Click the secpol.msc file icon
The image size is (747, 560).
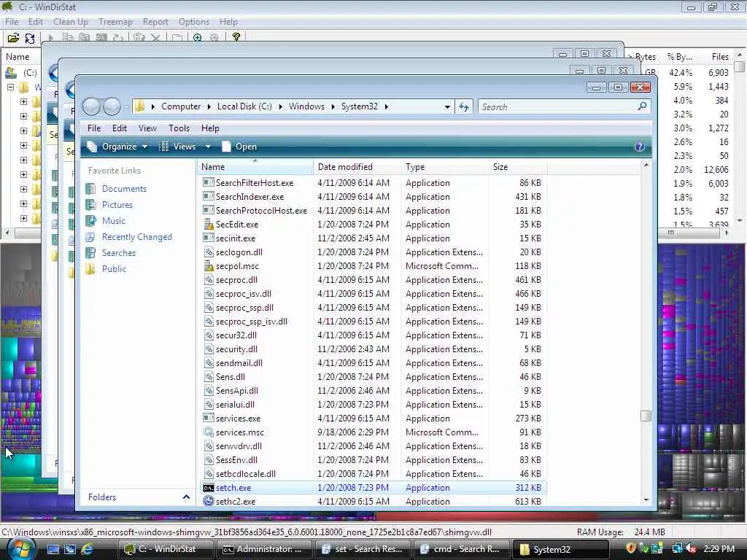click(x=208, y=265)
